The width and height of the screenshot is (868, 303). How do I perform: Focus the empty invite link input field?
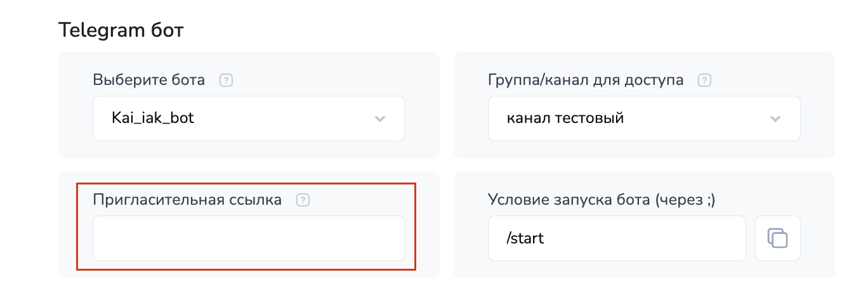click(249, 238)
